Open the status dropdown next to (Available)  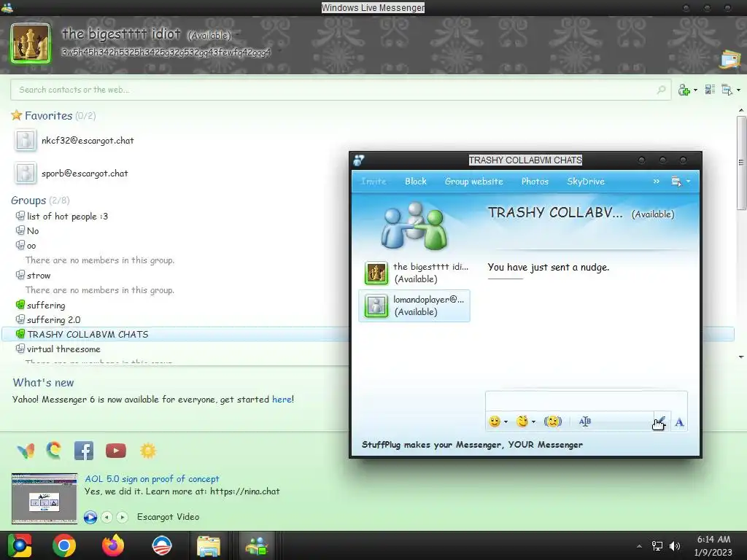click(237, 35)
